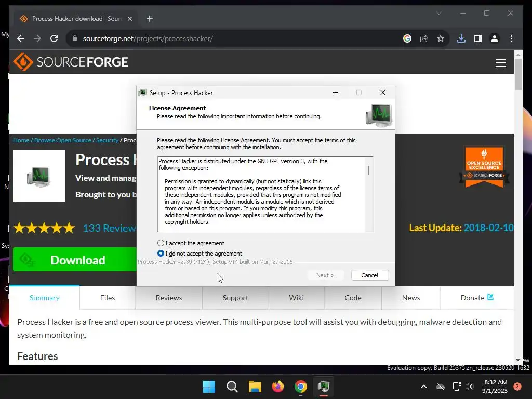Share this page via address bar icon

pyautogui.click(x=424, y=38)
